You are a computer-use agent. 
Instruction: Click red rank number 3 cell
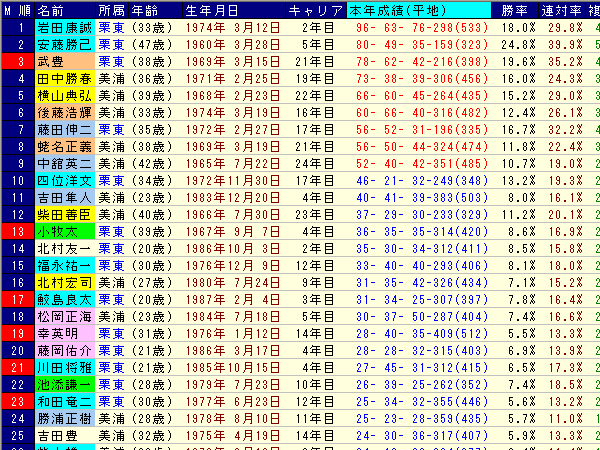click(x=17, y=61)
